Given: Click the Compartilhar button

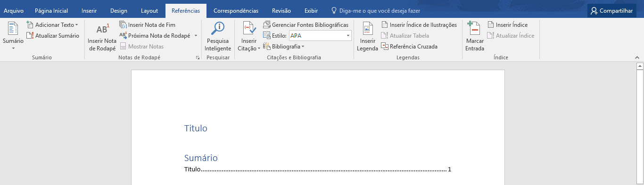Looking at the screenshot, I should click(612, 10).
